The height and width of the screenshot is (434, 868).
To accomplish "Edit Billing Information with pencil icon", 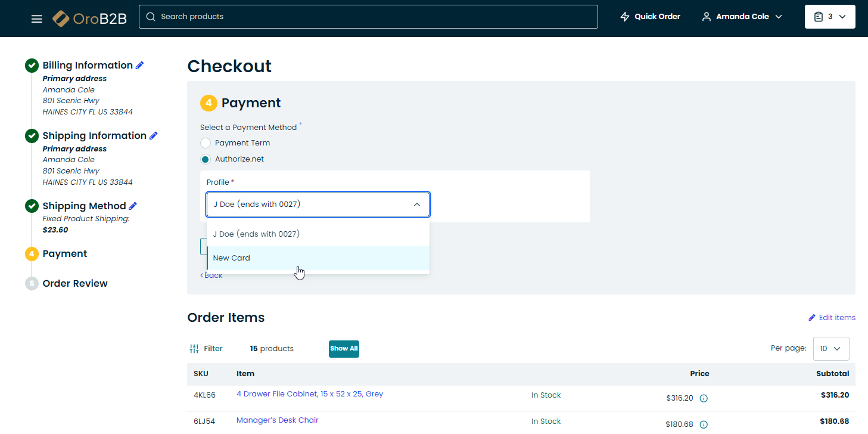I will click(x=140, y=66).
